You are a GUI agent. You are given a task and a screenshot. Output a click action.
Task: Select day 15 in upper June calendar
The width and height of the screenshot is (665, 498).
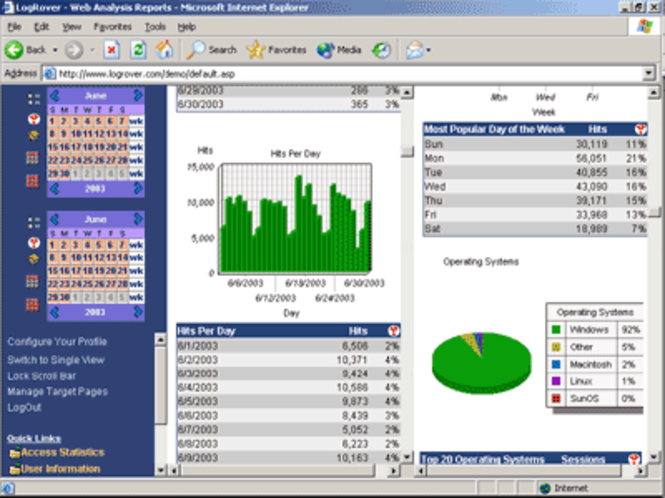pos(53,148)
